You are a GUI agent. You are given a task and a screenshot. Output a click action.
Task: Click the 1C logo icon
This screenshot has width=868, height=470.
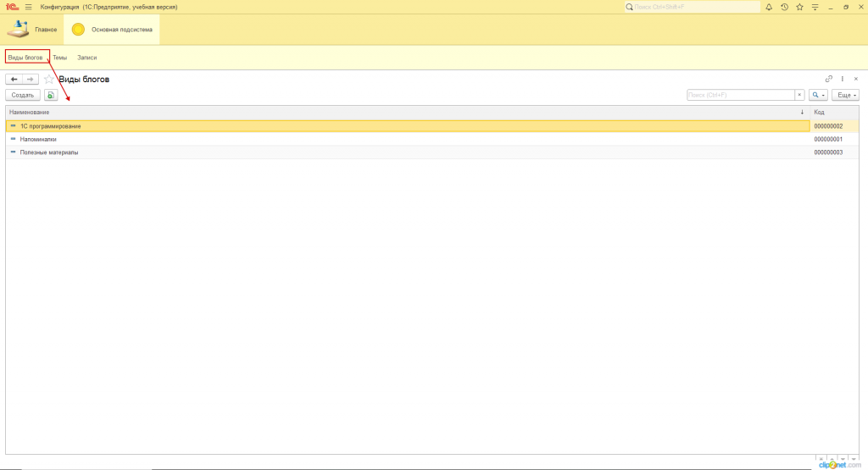point(12,7)
